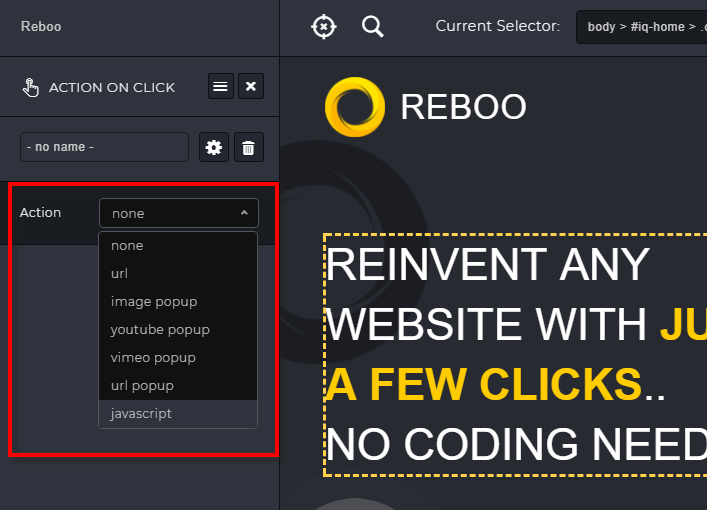The width and height of the screenshot is (707, 510).
Task: Click the yellow Reboo ring logo
Action: pyautogui.click(x=355, y=107)
